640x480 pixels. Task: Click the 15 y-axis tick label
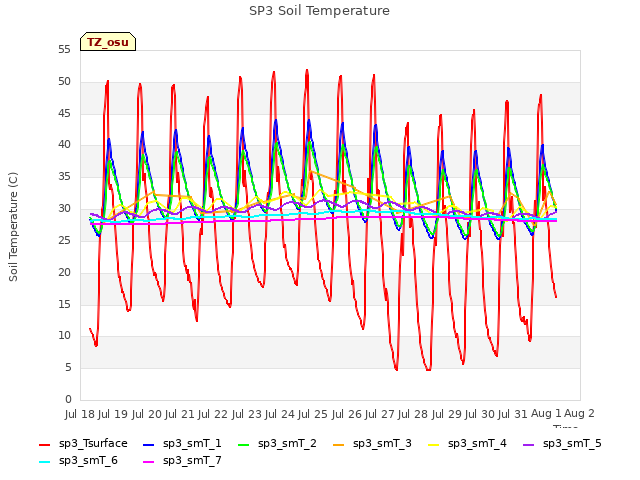point(64,304)
